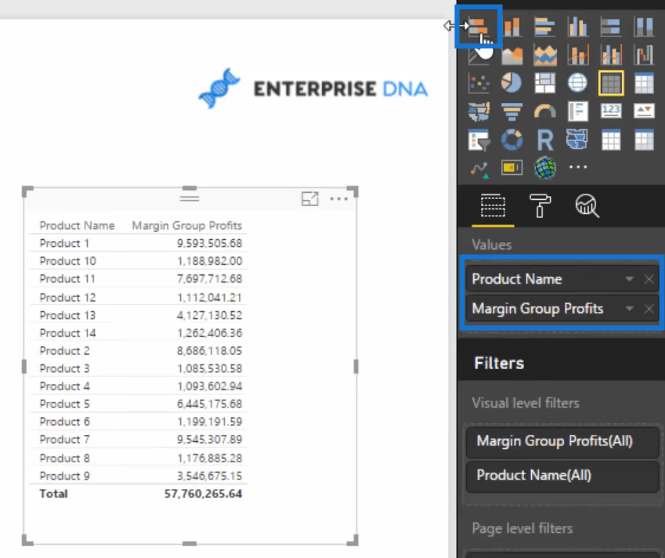Click the table visual drag handle
Image resolution: width=665 pixels, height=558 pixels.
click(x=190, y=198)
